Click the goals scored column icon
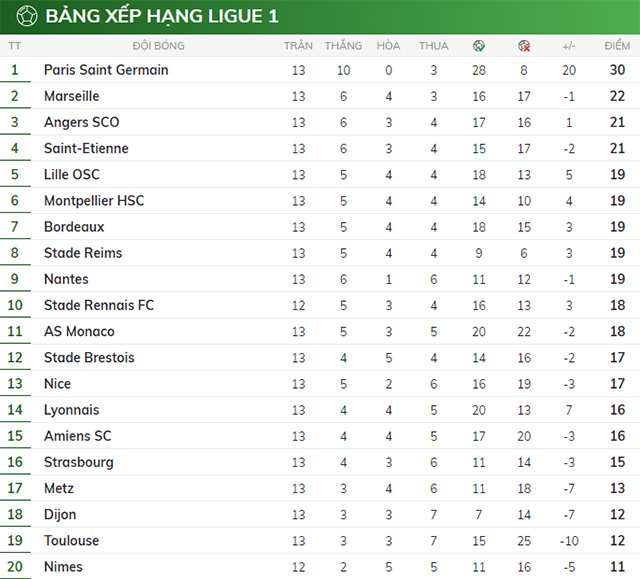Screen dimensions: 640x579 [x=479, y=46]
